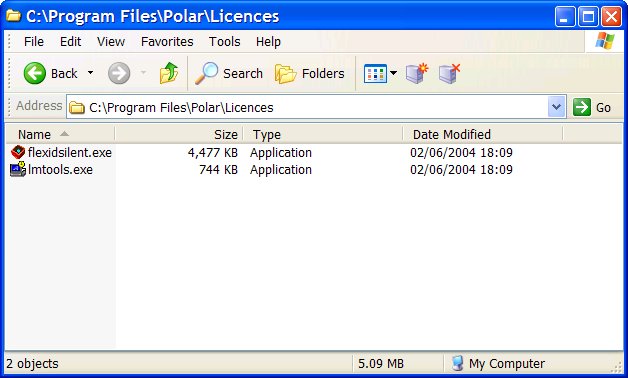628x378 pixels.
Task: Open the Views dropdown arrow
Action: [393, 73]
